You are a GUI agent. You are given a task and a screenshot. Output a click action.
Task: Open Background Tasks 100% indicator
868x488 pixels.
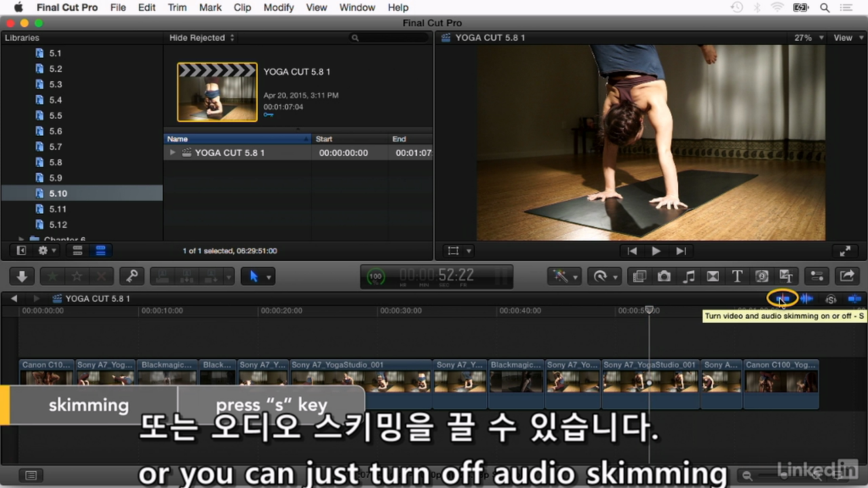pyautogui.click(x=375, y=277)
